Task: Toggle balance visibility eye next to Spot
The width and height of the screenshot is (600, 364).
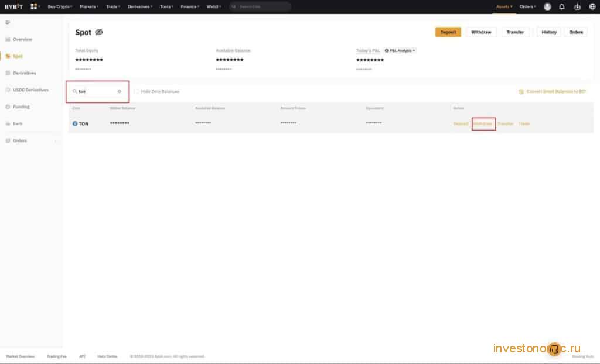Action: click(x=98, y=32)
